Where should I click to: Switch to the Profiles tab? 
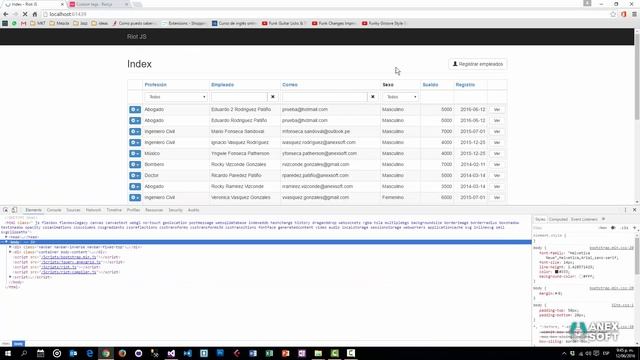coord(133,210)
